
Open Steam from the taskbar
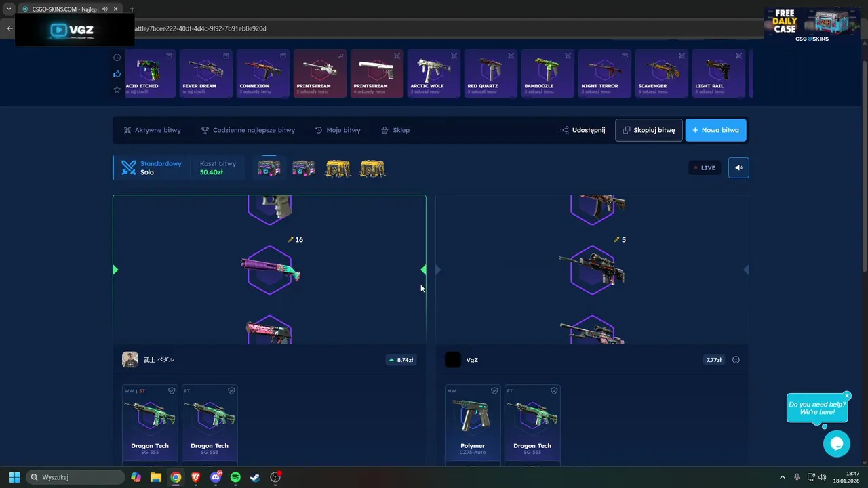(255, 477)
